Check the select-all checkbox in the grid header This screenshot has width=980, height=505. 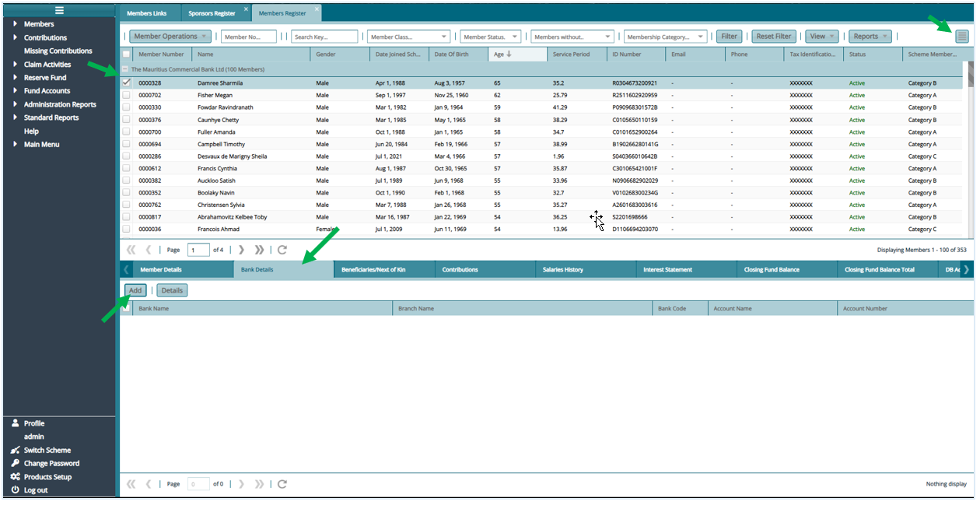click(125, 54)
